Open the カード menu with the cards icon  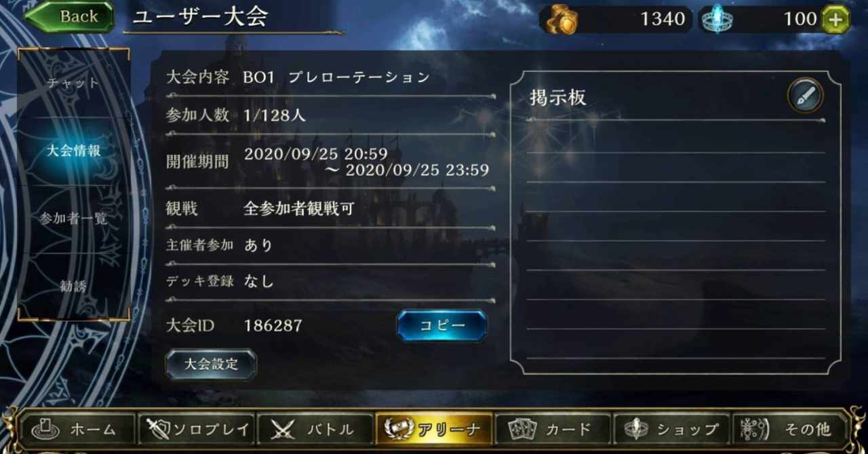pyautogui.click(x=553, y=429)
